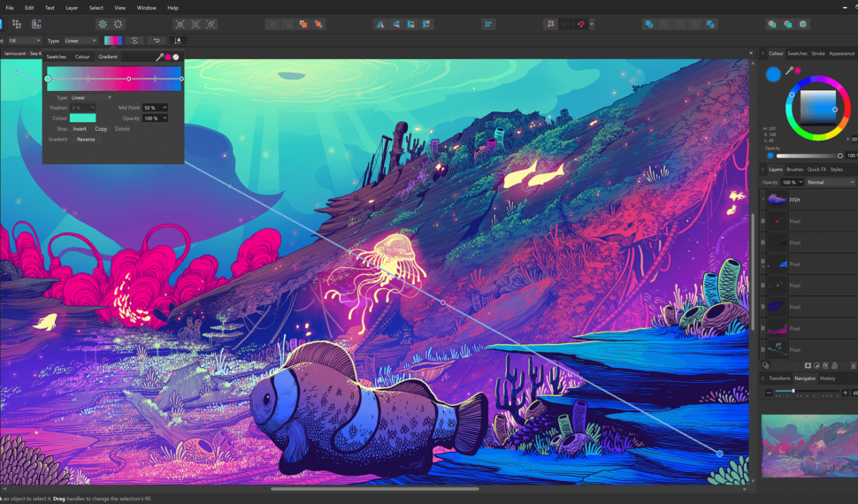
Task: Click the Alignment icon in top toolbar
Action: pos(487,24)
